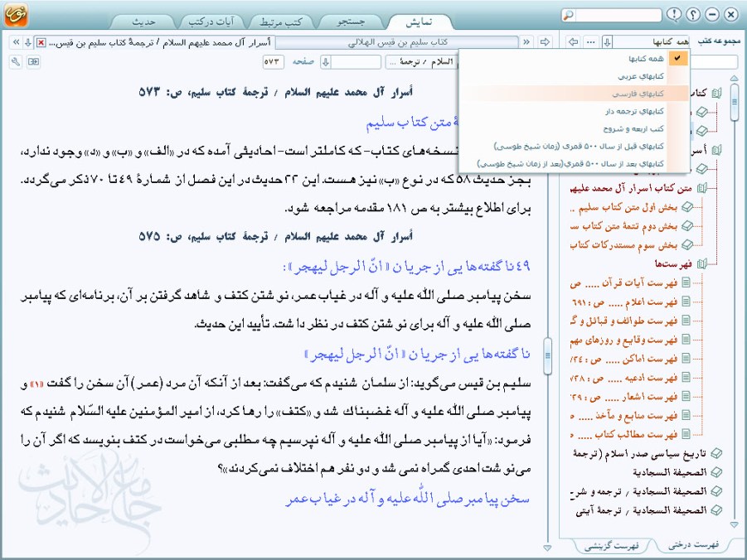Click the empty field left of the book combo
The height and width of the screenshot is (560, 747).
click(x=356, y=61)
